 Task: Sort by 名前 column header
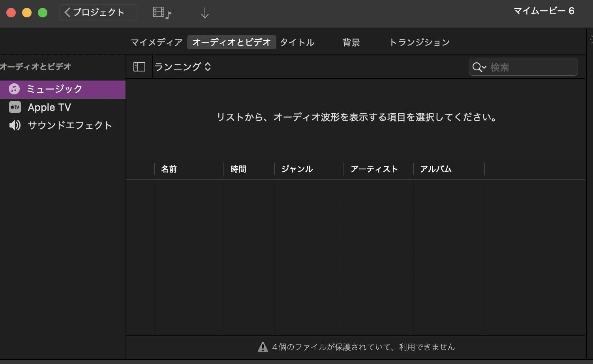point(189,169)
